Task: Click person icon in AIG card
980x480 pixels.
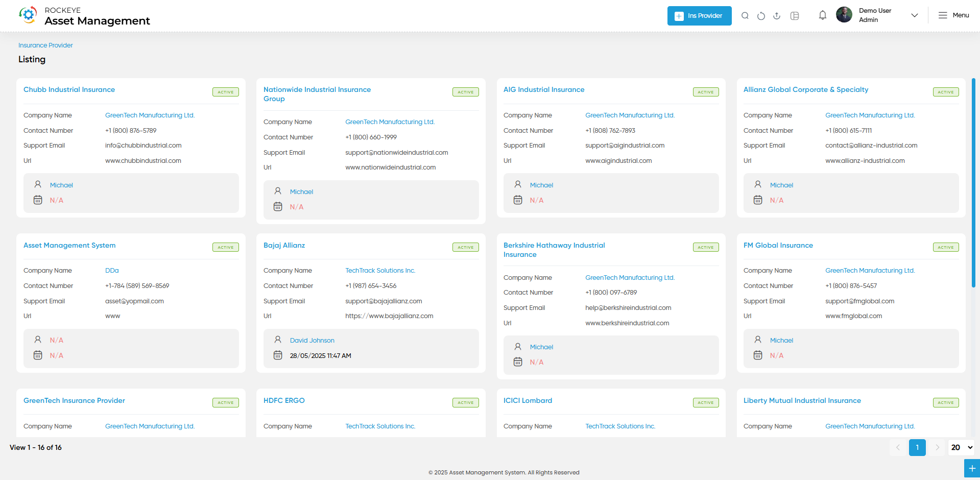Action: (518, 184)
